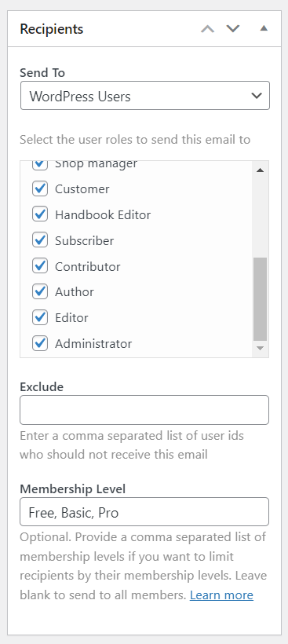Click the Subscriber role label
Image resolution: width=288 pixels, height=644 pixels.
[85, 240]
